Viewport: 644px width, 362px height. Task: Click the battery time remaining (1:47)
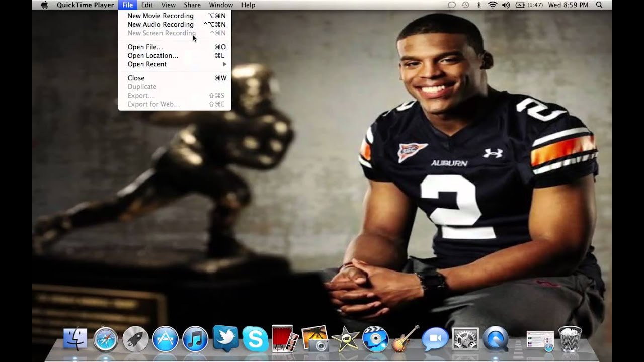click(x=535, y=5)
